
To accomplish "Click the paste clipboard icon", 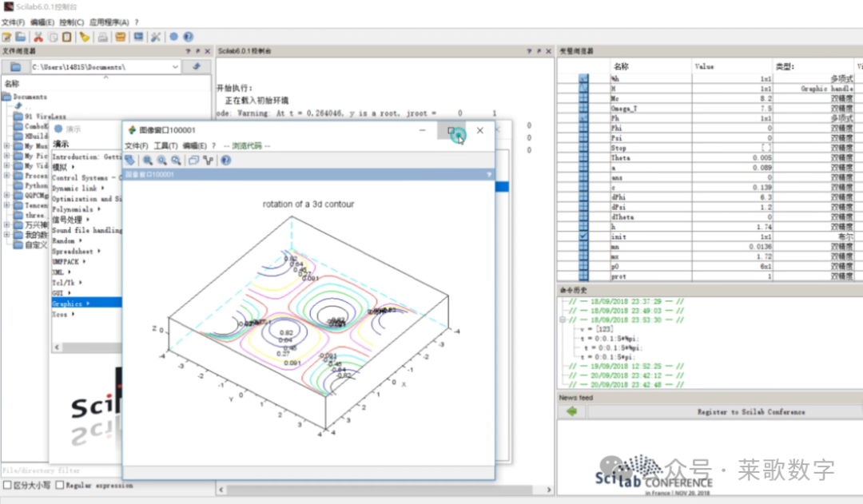I will coord(66,37).
